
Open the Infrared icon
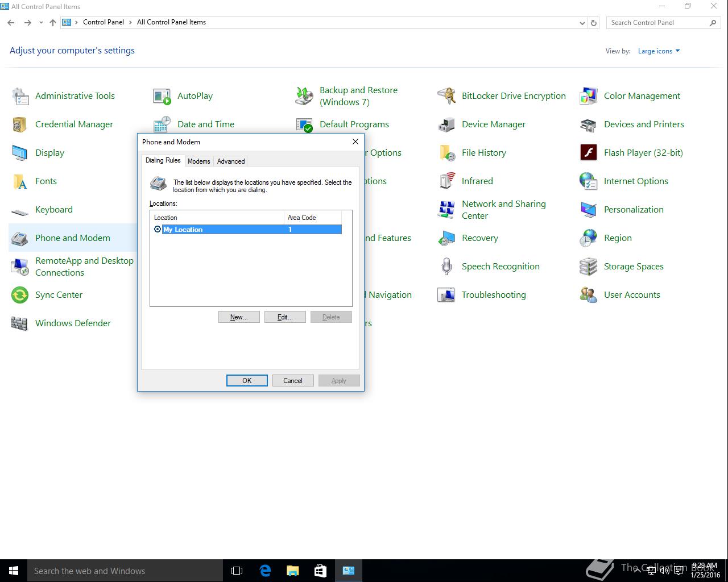(446, 181)
